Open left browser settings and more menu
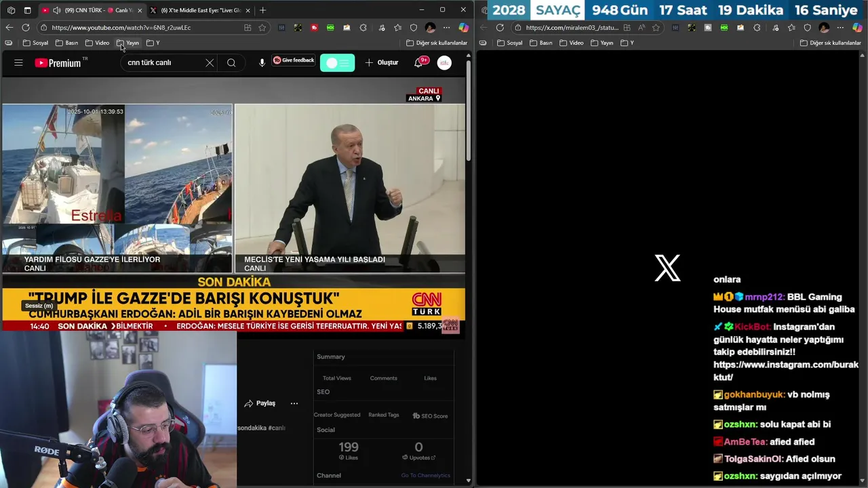The image size is (868, 488). (446, 28)
